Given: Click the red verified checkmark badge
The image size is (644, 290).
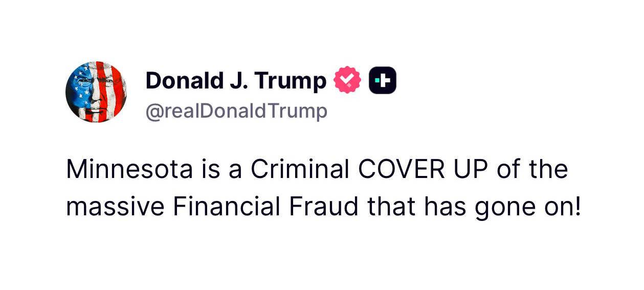Looking at the screenshot, I should tap(347, 81).
